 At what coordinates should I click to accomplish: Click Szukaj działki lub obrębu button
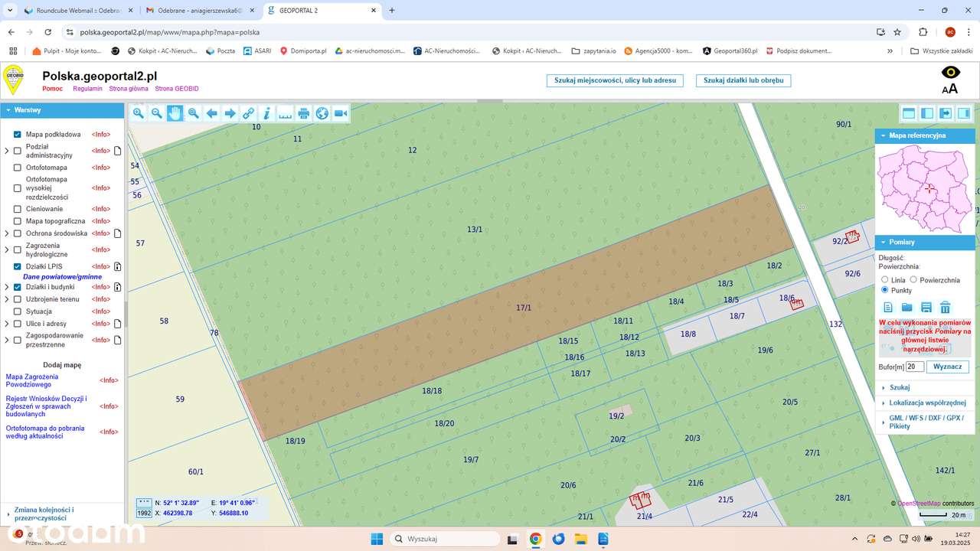743,80
